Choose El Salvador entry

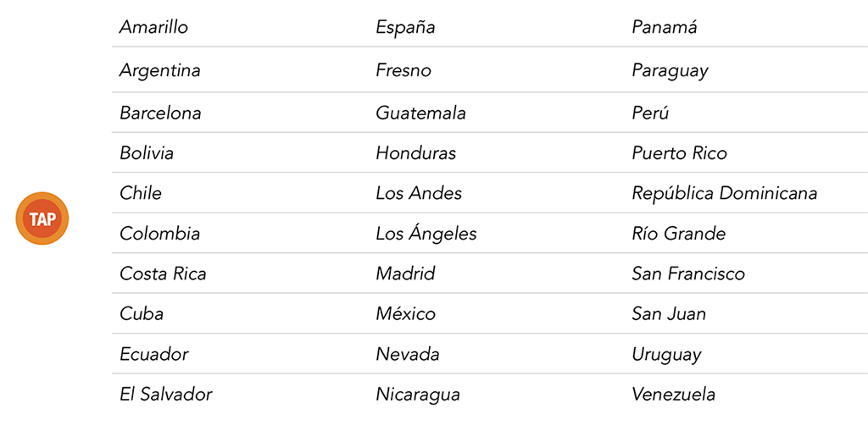coord(165,395)
